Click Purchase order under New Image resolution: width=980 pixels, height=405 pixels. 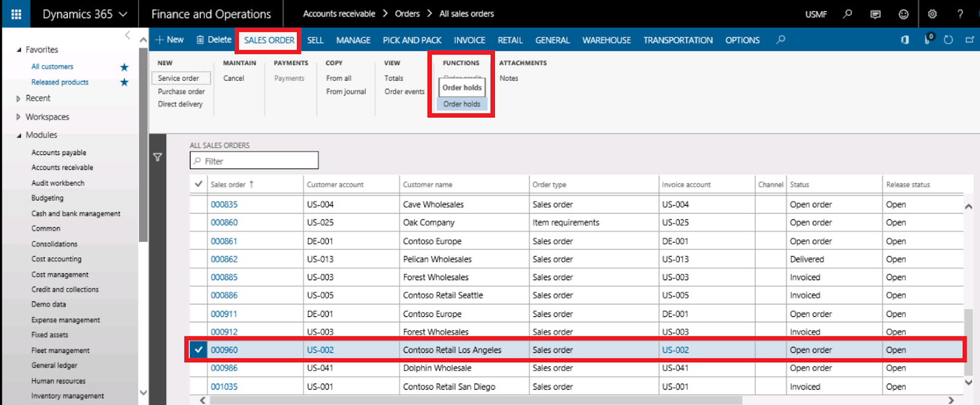(x=181, y=92)
